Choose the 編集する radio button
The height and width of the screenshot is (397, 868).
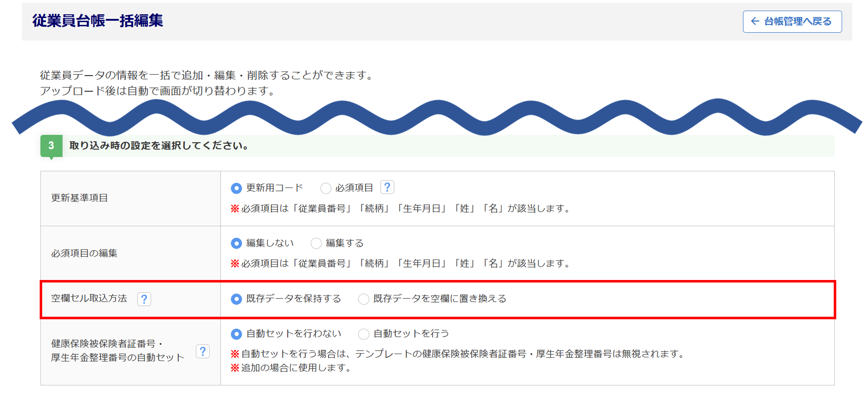coord(316,243)
